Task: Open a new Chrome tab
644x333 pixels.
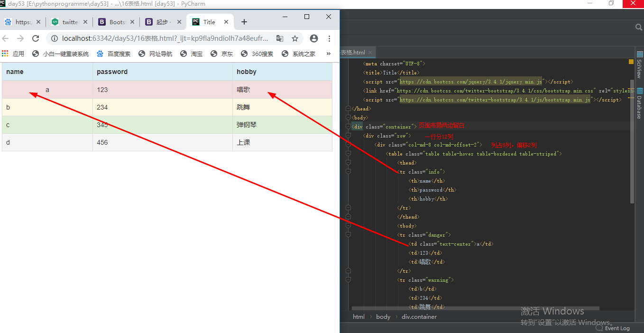Action: pos(244,22)
